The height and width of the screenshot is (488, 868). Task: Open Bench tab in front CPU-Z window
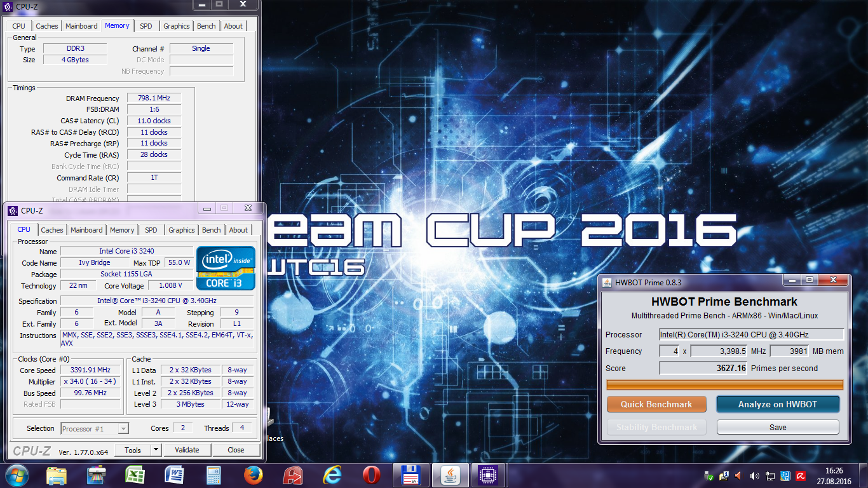[x=212, y=230]
